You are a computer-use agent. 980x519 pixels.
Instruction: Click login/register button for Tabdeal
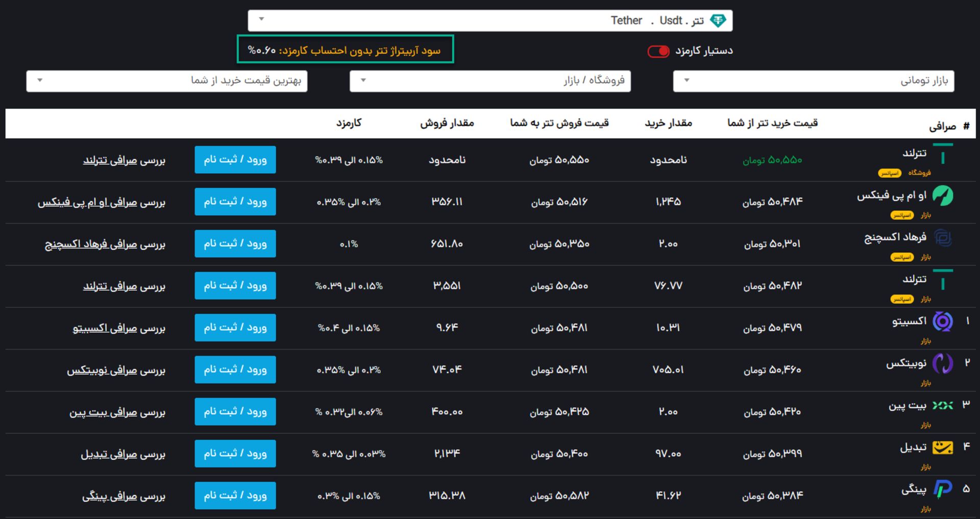click(235, 453)
